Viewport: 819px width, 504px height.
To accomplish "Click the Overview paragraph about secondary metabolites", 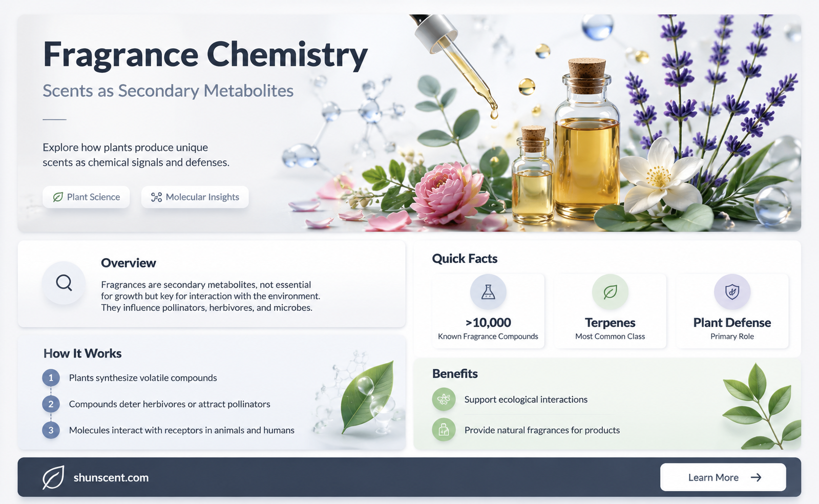I will pos(211,296).
